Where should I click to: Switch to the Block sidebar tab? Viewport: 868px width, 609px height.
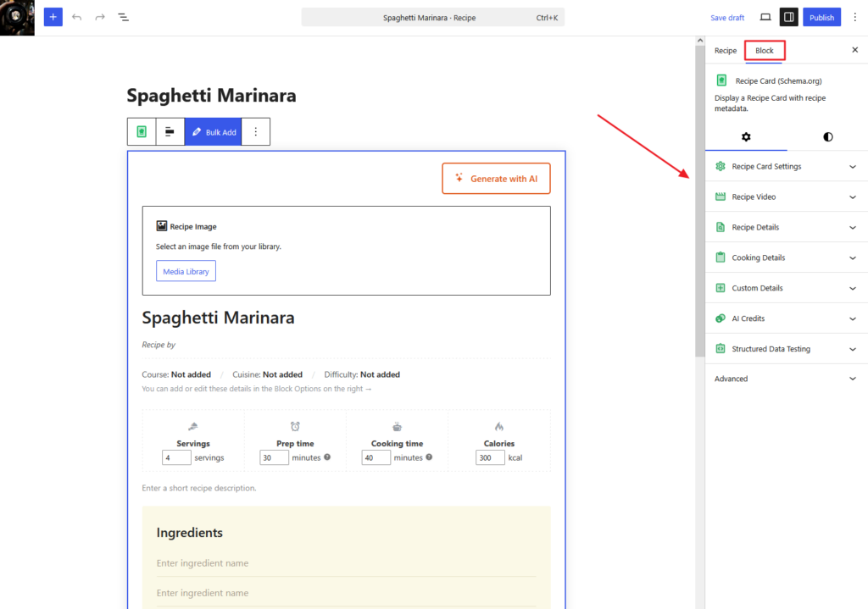[765, 50]
